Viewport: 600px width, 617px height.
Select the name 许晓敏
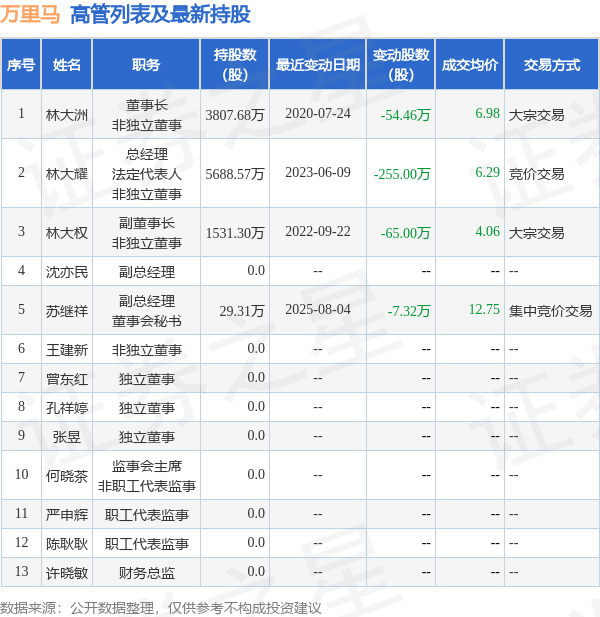pyautogui.click(x=66, y=573)
